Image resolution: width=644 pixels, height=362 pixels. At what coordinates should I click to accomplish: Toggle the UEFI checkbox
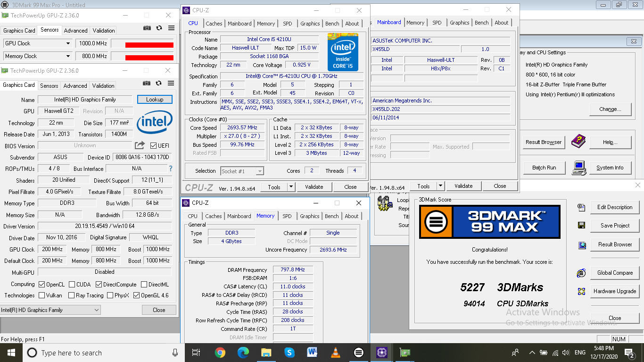click(x=154, y=145)
